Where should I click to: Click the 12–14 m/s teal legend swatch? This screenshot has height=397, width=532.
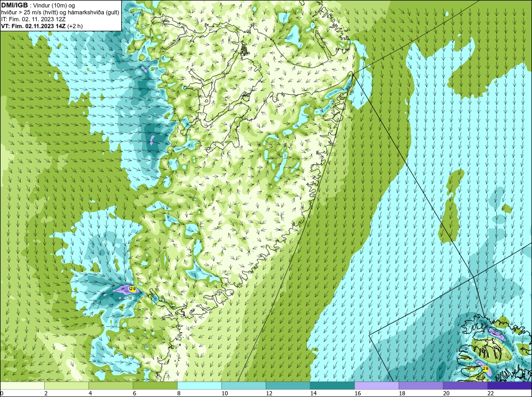[288, 386]
